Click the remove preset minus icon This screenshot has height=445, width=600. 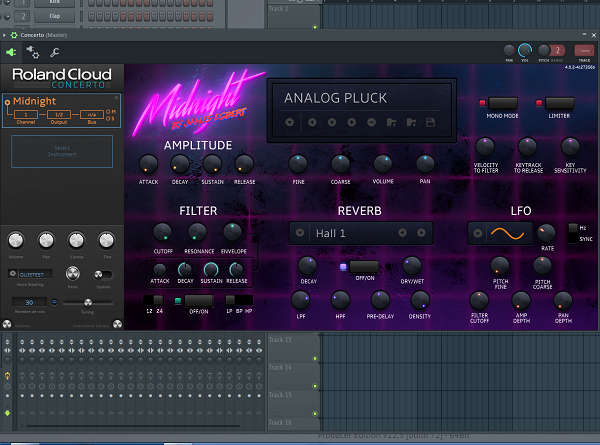coord(372,122)
